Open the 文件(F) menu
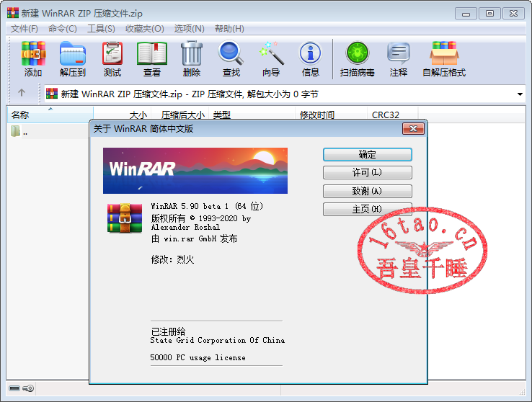Image resolution: width=532 pixels, height=402 pixels. click(x=24, y=28)
